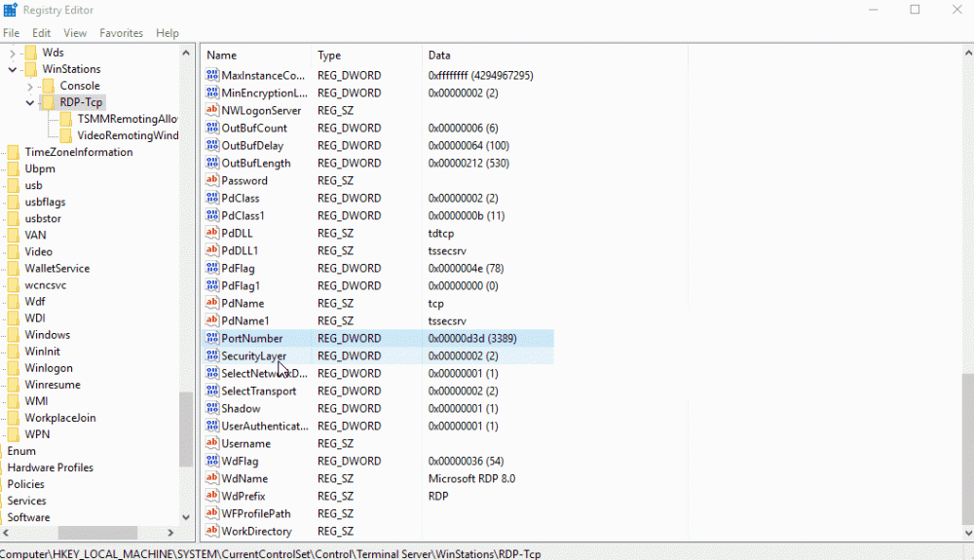Image resolution: width=974 pixels, height=560 pixels.
Task: Select the UserAuthentication value row
Action: click(264, 427)
